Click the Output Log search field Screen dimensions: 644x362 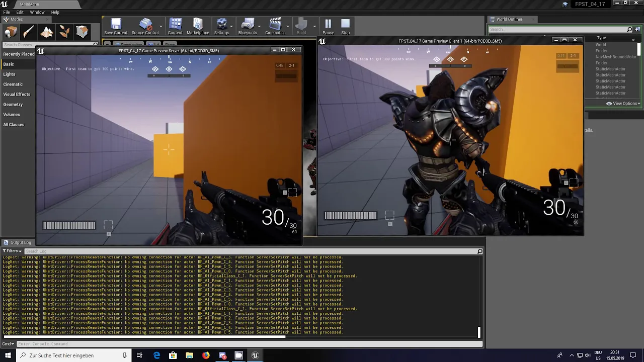click(254, 251)
